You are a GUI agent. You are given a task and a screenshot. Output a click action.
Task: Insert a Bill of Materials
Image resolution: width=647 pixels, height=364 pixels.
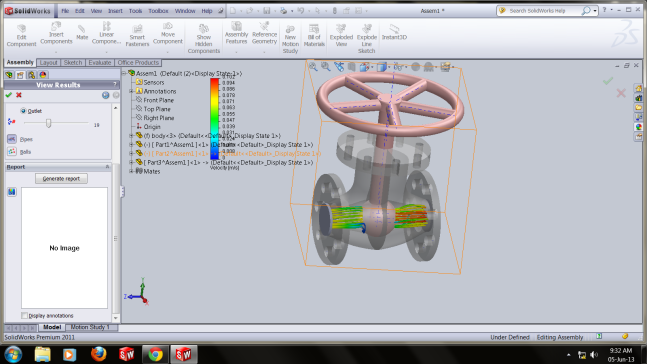[x=314, y=35]
